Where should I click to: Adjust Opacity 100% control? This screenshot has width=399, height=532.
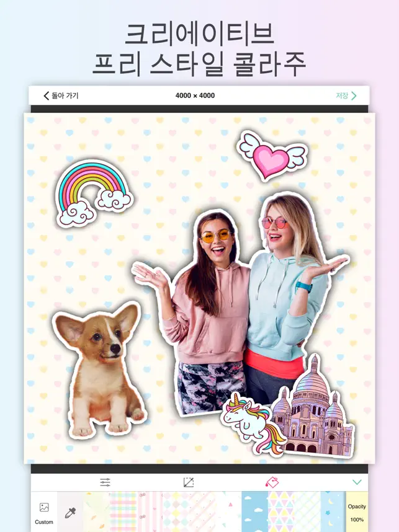coord(357,512)
